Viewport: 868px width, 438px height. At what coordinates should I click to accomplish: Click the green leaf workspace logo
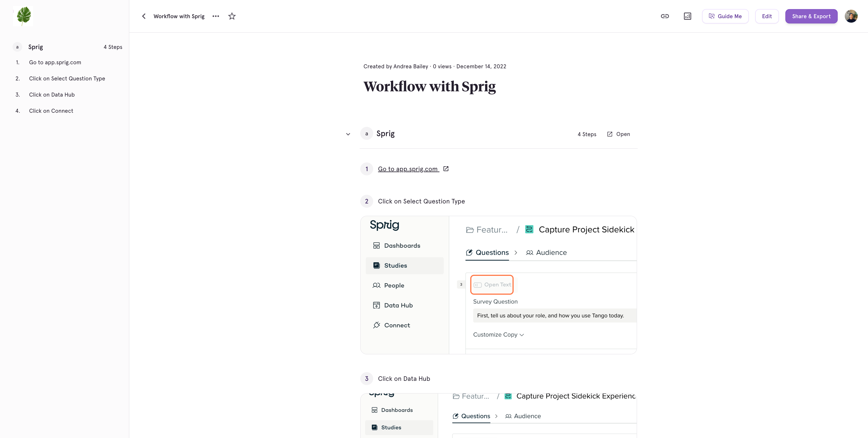click(23, 16)
